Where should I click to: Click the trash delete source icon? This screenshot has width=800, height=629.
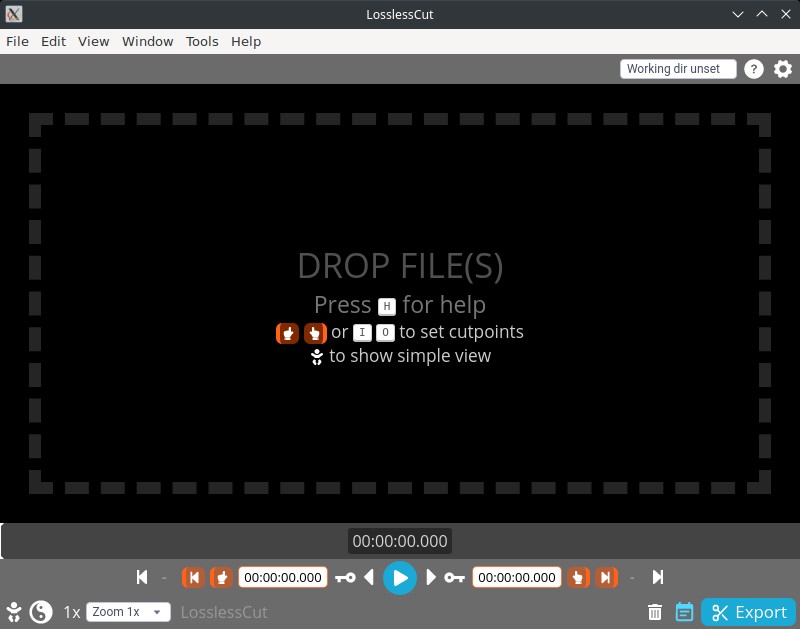coord(655,612)
